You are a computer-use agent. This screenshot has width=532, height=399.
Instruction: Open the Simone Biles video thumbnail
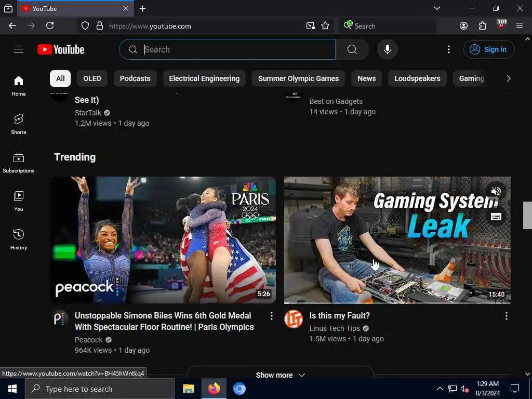pyautogui.click(x=163, y=240)
